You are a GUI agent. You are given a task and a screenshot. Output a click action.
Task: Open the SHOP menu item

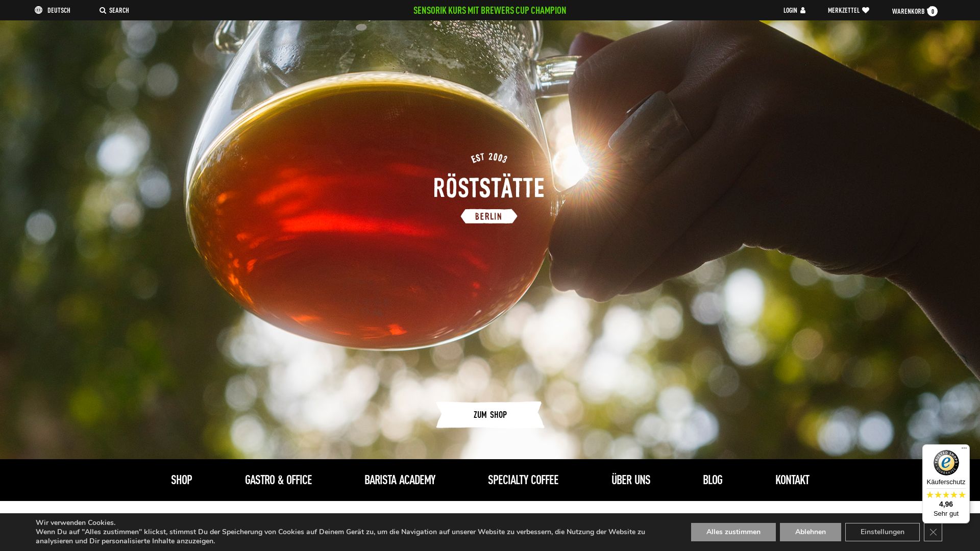coord(181,480)
